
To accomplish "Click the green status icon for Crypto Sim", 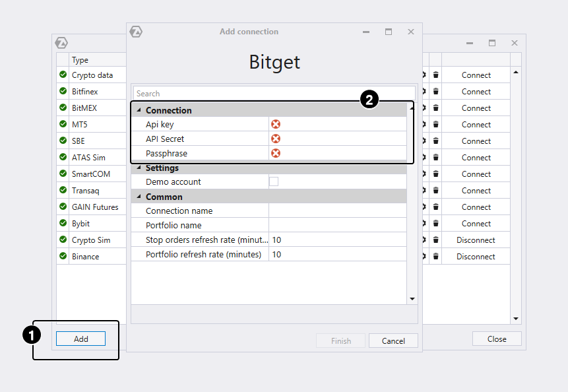I will tap(63, 240).
